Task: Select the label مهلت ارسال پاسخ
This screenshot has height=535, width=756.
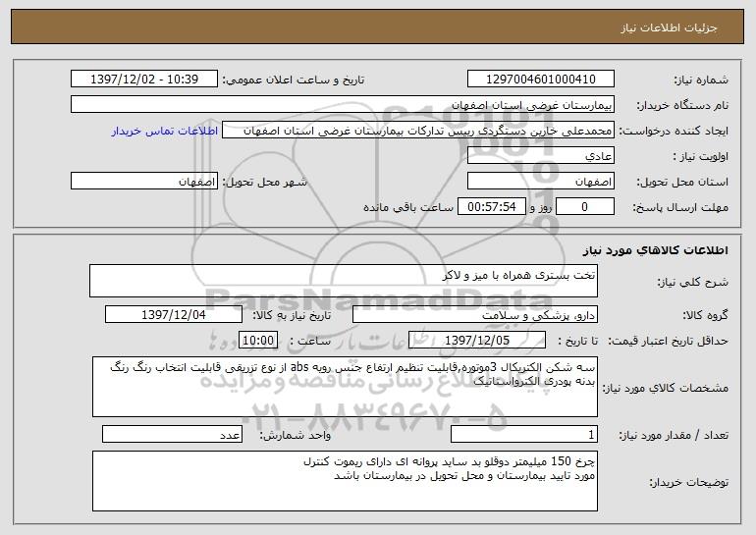Action: point(680,208)
